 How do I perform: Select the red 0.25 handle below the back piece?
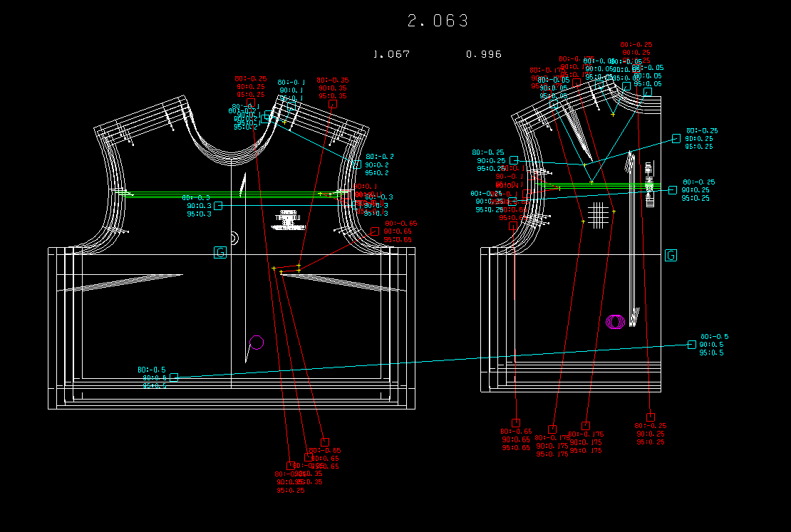pos(650,417)
